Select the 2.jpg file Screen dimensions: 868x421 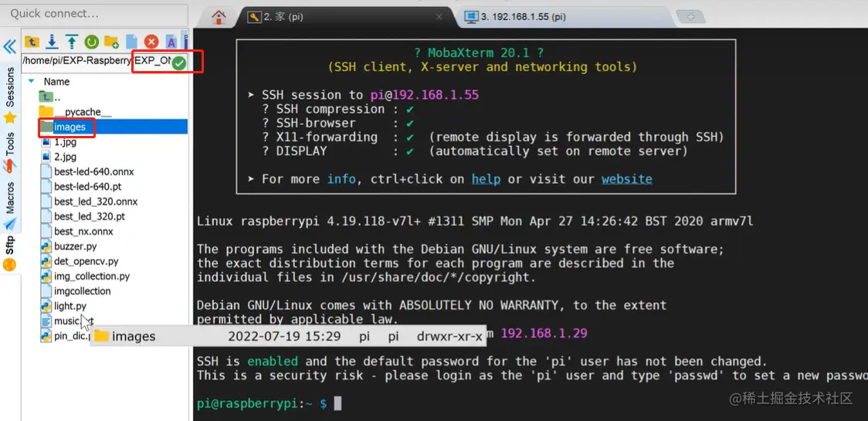66,157
